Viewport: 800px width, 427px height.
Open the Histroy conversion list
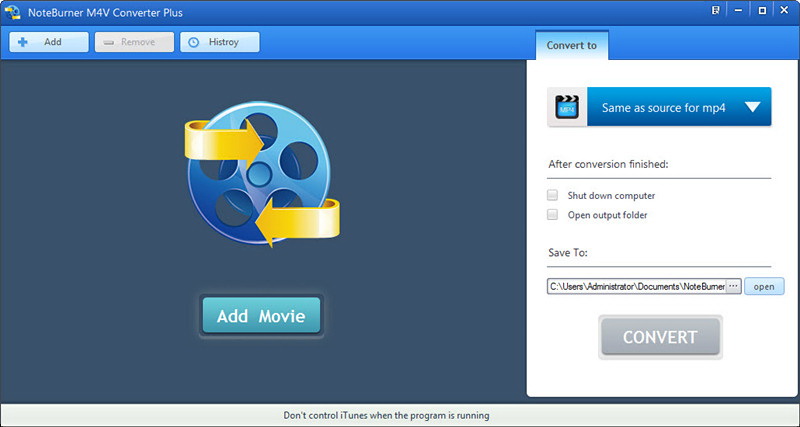pyautogui.click(x=220, y=42)
